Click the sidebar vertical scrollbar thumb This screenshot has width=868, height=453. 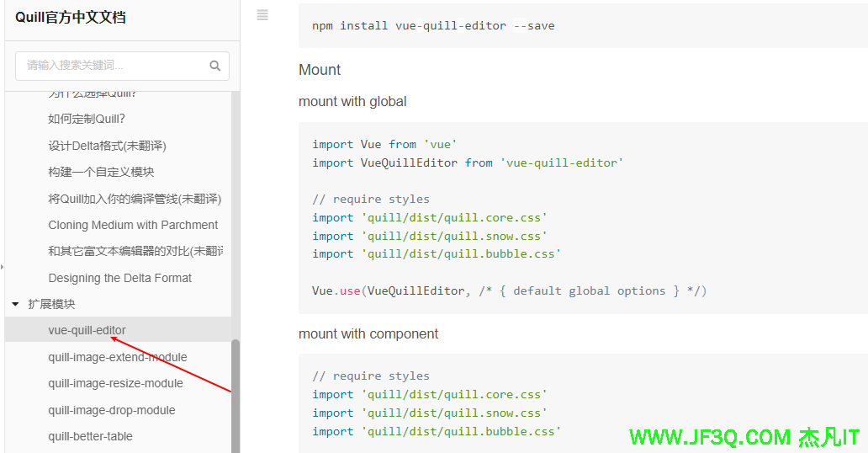point(236,394)
